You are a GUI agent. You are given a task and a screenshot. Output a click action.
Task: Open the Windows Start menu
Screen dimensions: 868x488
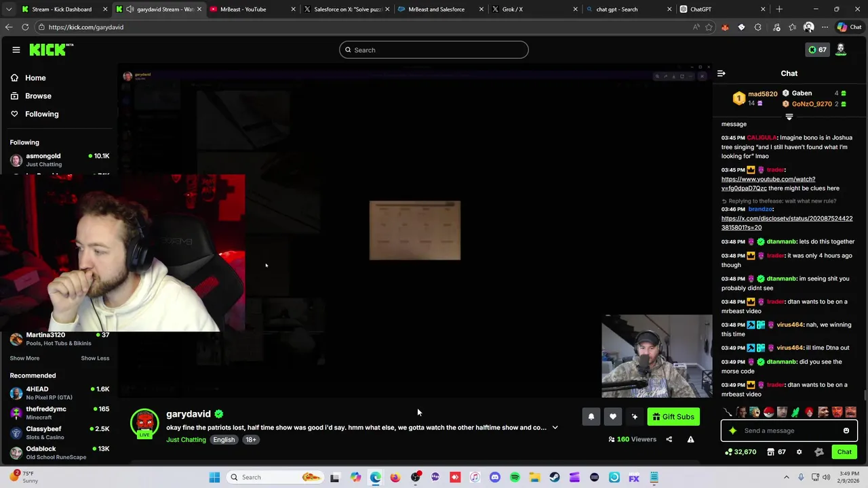pos(214,477)
